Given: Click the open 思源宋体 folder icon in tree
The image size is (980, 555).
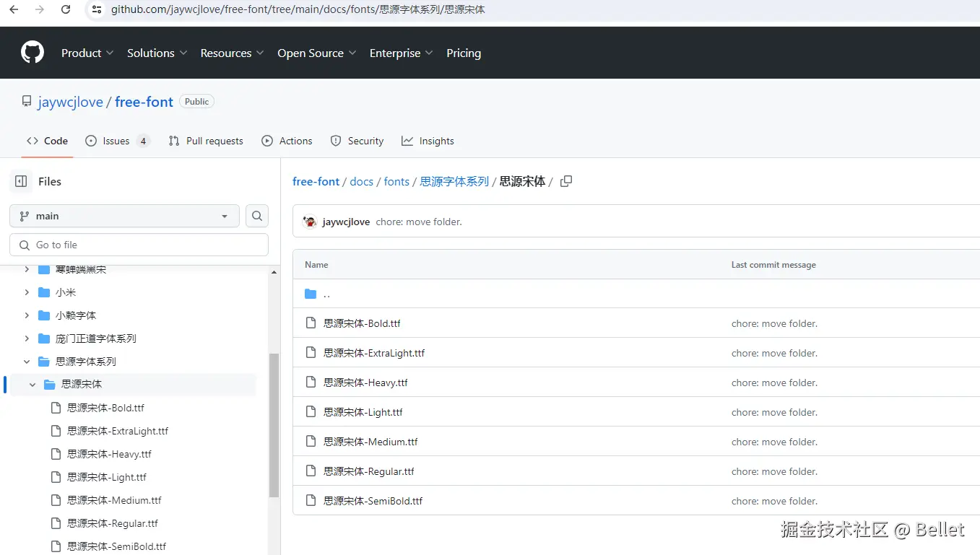Looking at the screenshot, I should pyautogui.click(x=50, y=385).
